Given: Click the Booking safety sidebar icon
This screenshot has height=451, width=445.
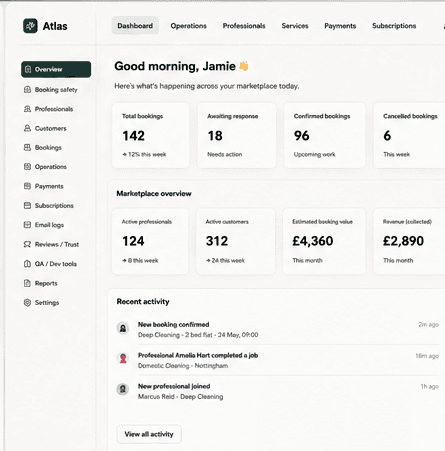Looking at the screenshot, I should tap(27, 89).
